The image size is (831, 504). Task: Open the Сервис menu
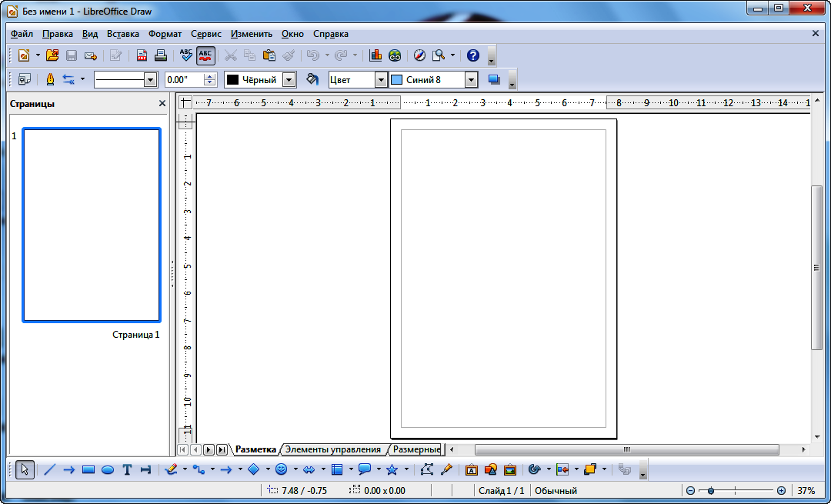206,33
